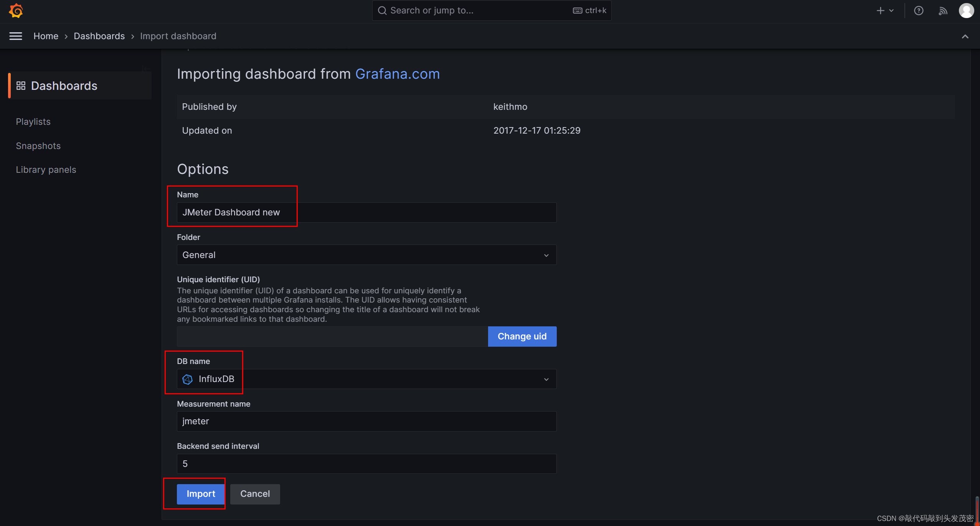
Task: Click the Dashboards panel icon sidebar
Action: (21, 86)
